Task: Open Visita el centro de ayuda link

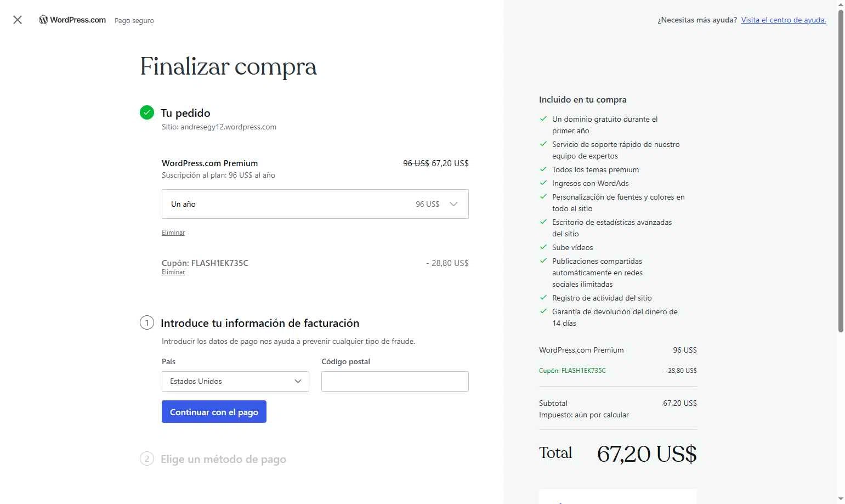Action: [783, 20]
